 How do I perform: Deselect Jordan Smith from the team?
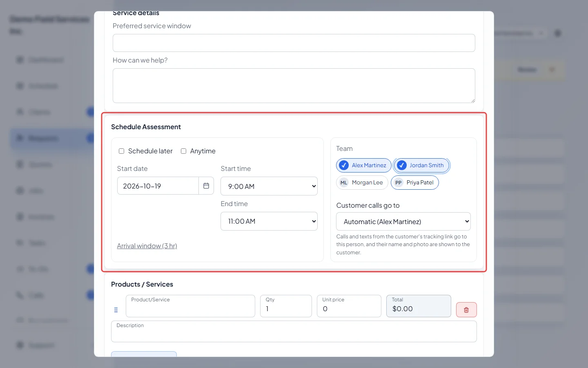421,165
